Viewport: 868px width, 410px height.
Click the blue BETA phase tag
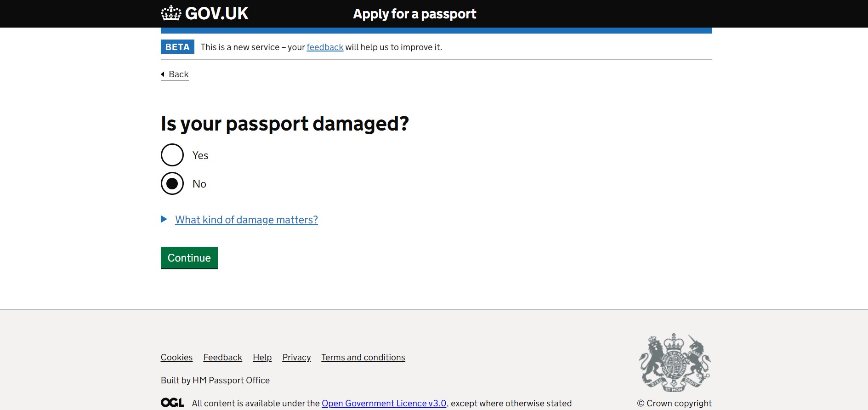(177, 47)
